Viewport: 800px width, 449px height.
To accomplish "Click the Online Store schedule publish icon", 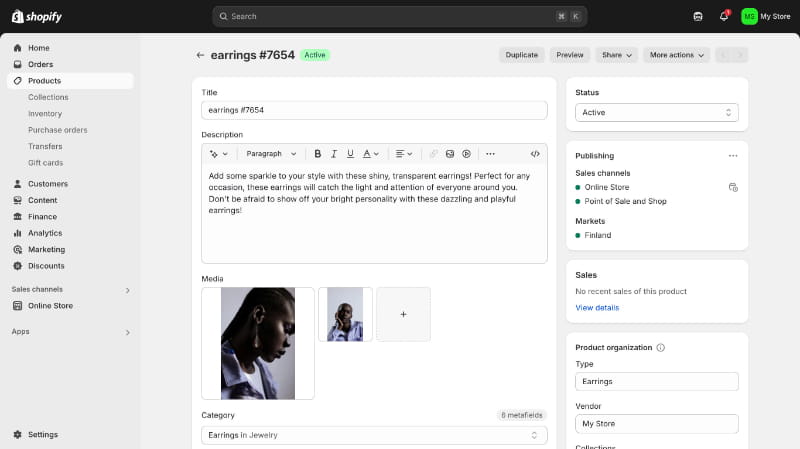I will click(733, 187).
